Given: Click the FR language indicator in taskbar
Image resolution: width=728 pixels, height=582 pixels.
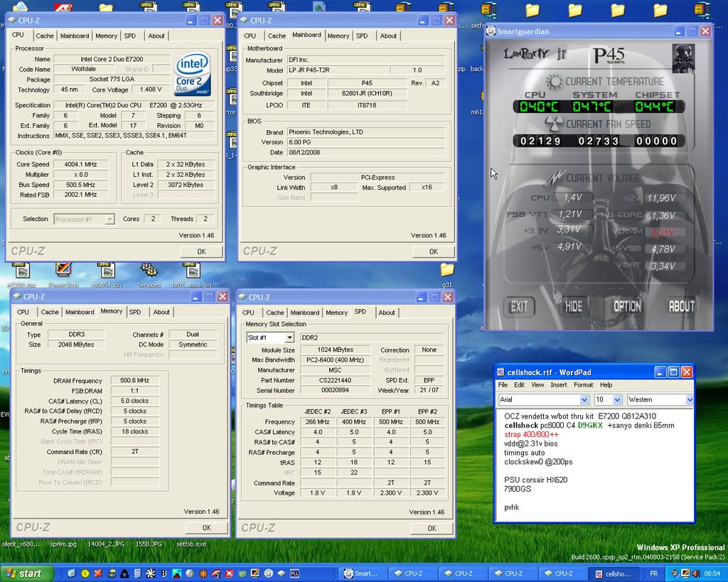Looking at the screenshot, I should [654, 573].
